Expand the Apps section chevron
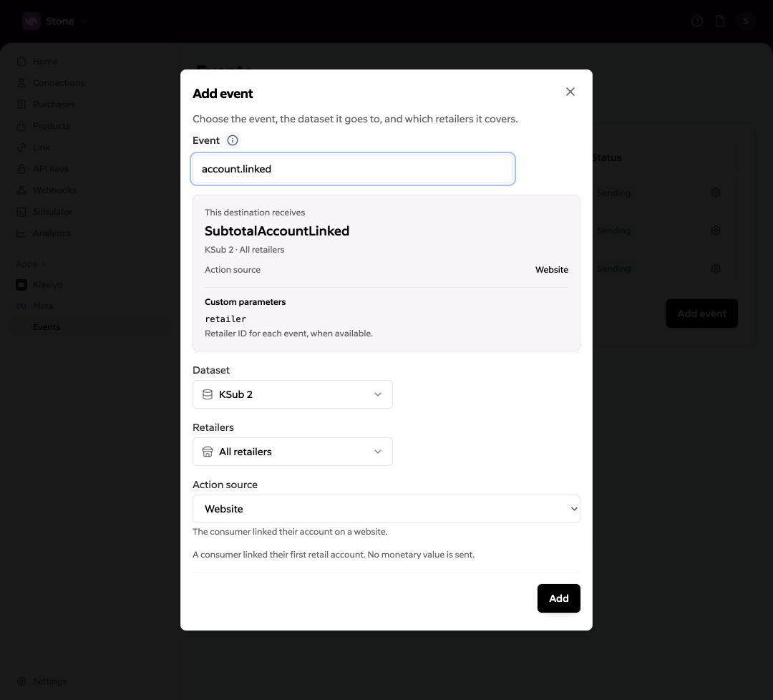Viewport: 773px width, 700px height. click(44, 264)
